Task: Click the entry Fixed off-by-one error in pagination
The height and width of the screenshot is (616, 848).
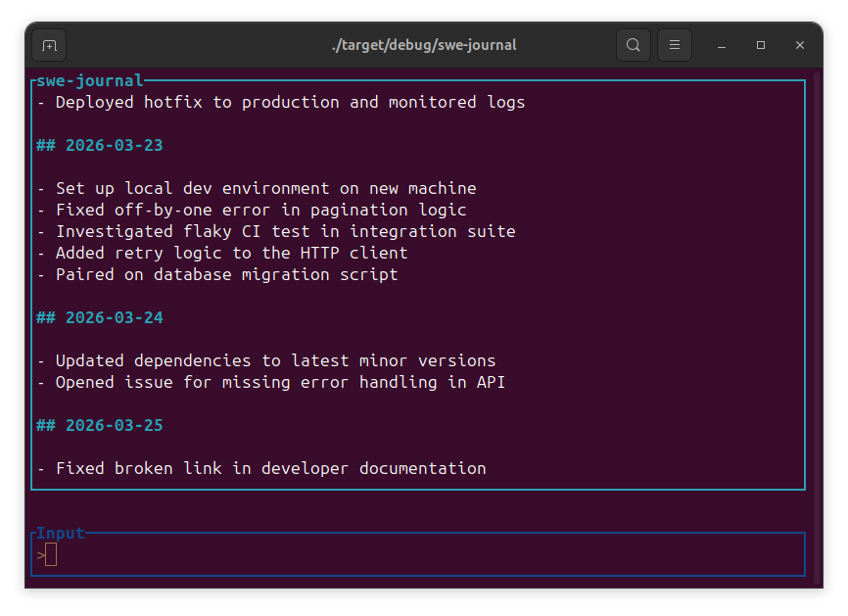Action: point(252,211)
